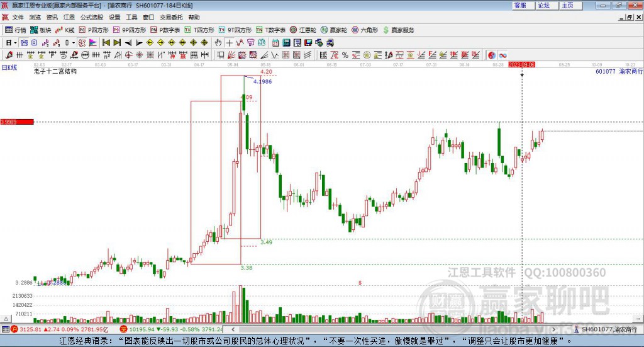The image size is (644, 347).
Task: Click the horizontal scrollbar right arrow
Action: click(553, 329)
